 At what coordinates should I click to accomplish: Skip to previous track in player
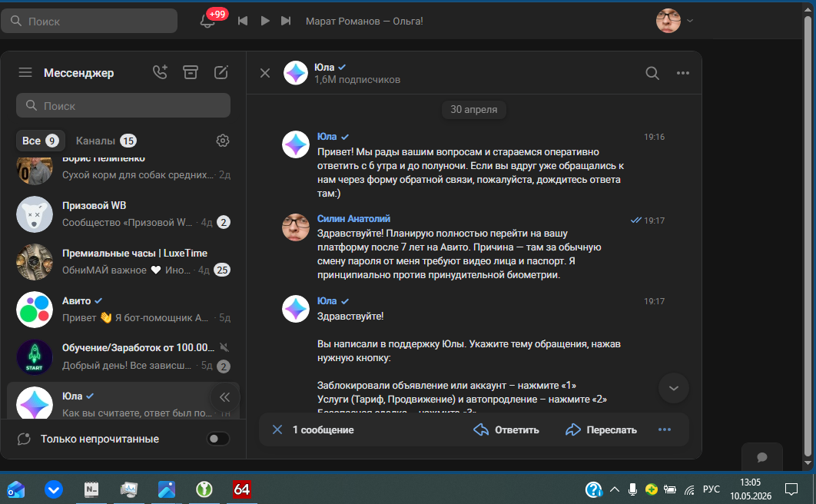click(243, 21)
